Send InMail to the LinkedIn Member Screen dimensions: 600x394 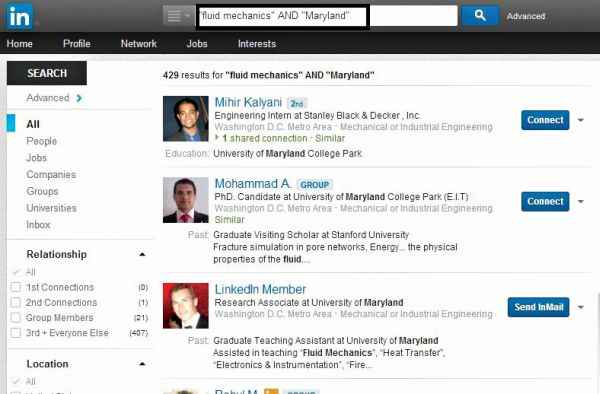[x=538, y=307]
